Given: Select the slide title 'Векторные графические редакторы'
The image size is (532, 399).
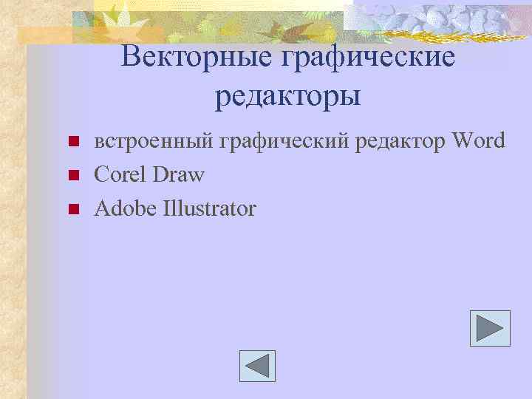Looking at the screenshot, I should pyautogui.click(x=287, y=77).
